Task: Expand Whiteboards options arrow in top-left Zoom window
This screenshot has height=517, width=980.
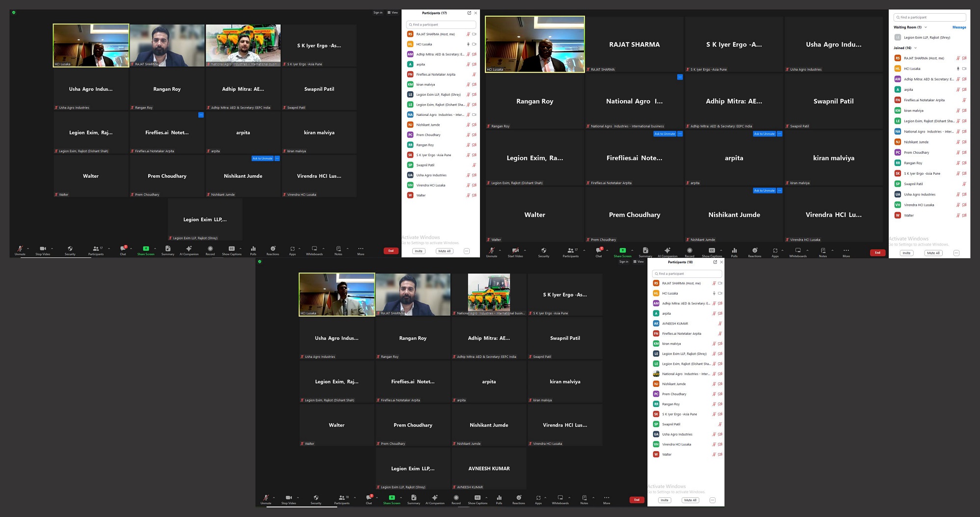Action: click(323, 248)
